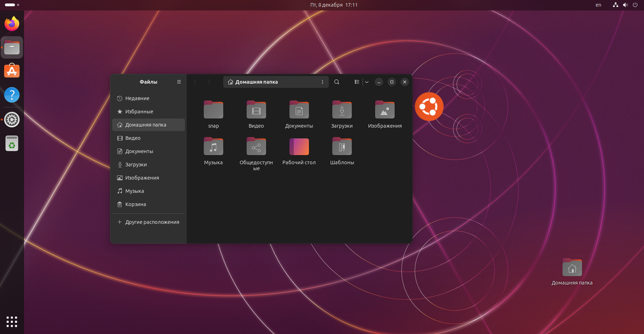Go to Избранные in sidebar

[x=139, y=112]
